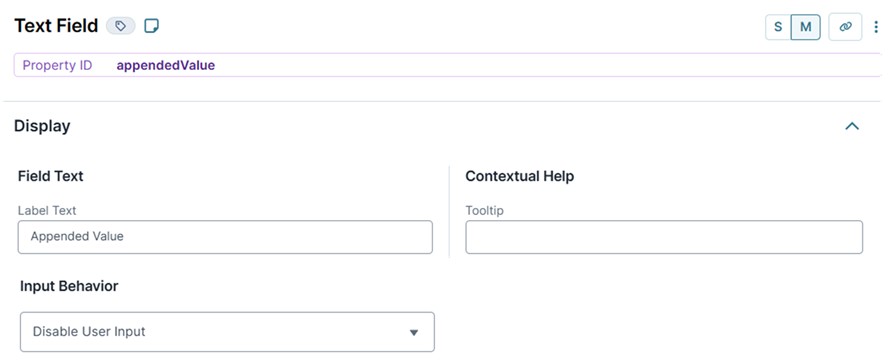This screenshot has width=884, height=360.
Task: Click the Property ID label
Action: coord(58,65)
